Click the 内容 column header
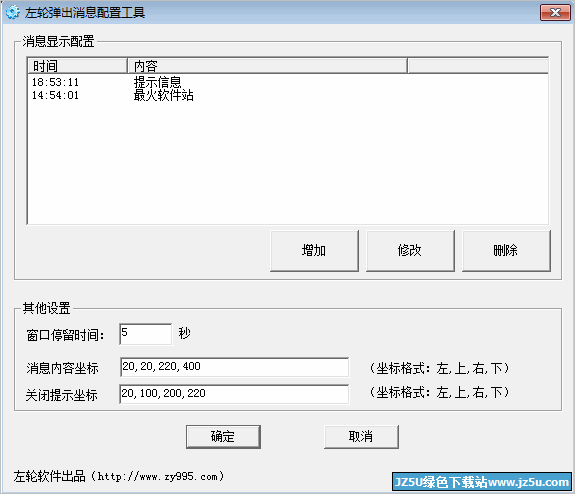The image size is (575, 494). [267, 66]
